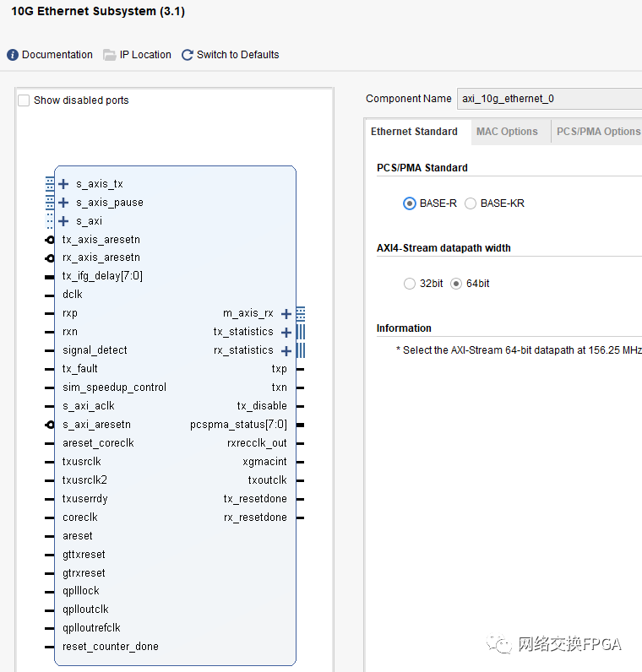
Task: Select the qplllock port
Action: coord(81,591)
